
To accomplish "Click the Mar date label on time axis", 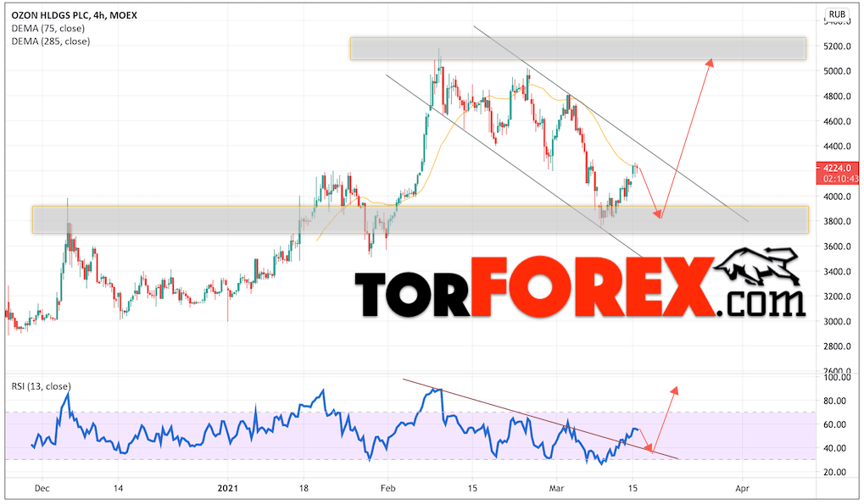I will click(556, 488).
